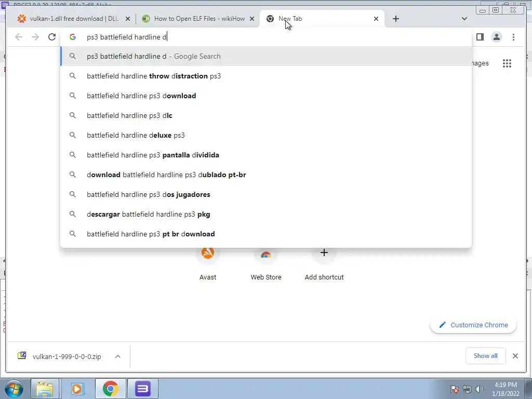Viewport: 532px width, 399px height.
Task: Open the Windows Start menu orb
Action: click(x=14, y=389)
